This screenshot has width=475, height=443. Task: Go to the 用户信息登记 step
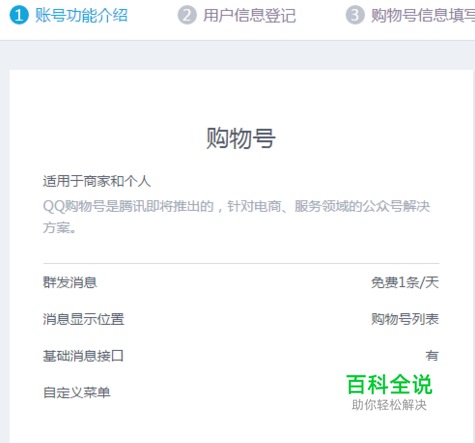[x=250, y=15]
